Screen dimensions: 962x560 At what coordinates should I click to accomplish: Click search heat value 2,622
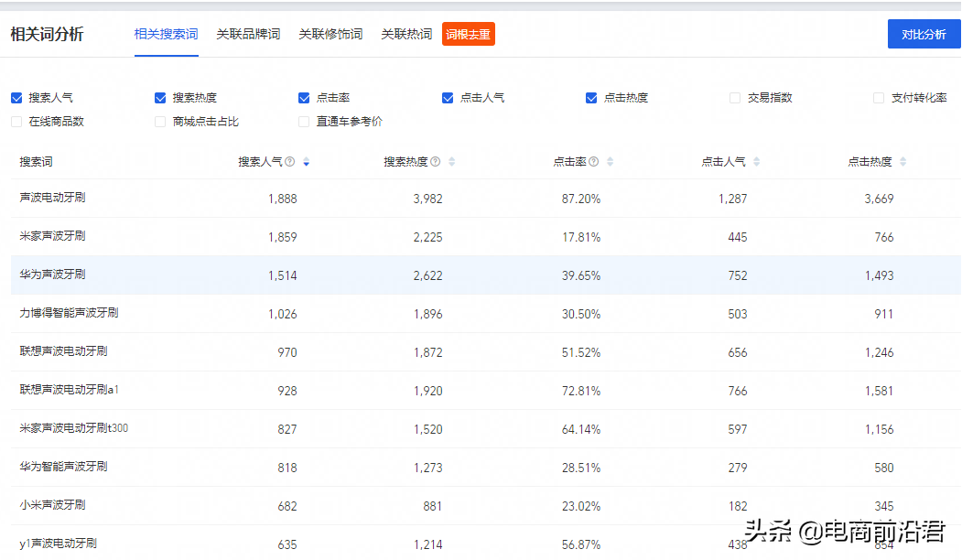(x=427, y=276)
